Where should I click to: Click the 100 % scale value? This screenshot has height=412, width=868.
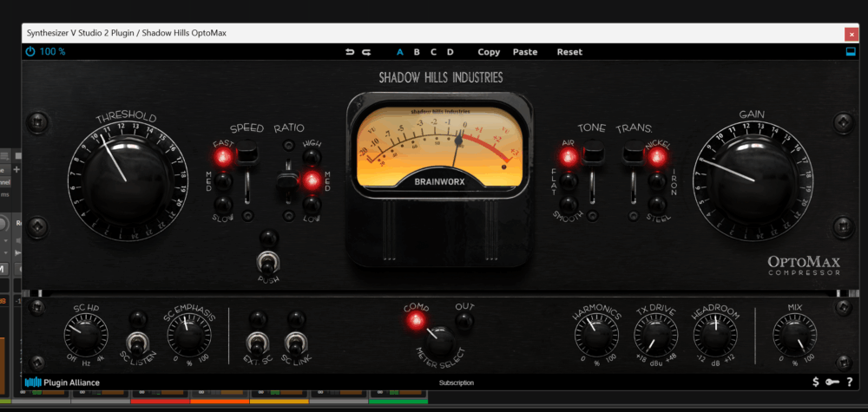53,52
